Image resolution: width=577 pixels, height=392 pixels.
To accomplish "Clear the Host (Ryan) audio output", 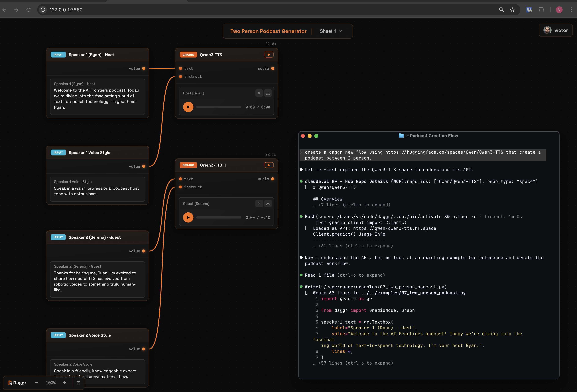I will tap(259, 93).
